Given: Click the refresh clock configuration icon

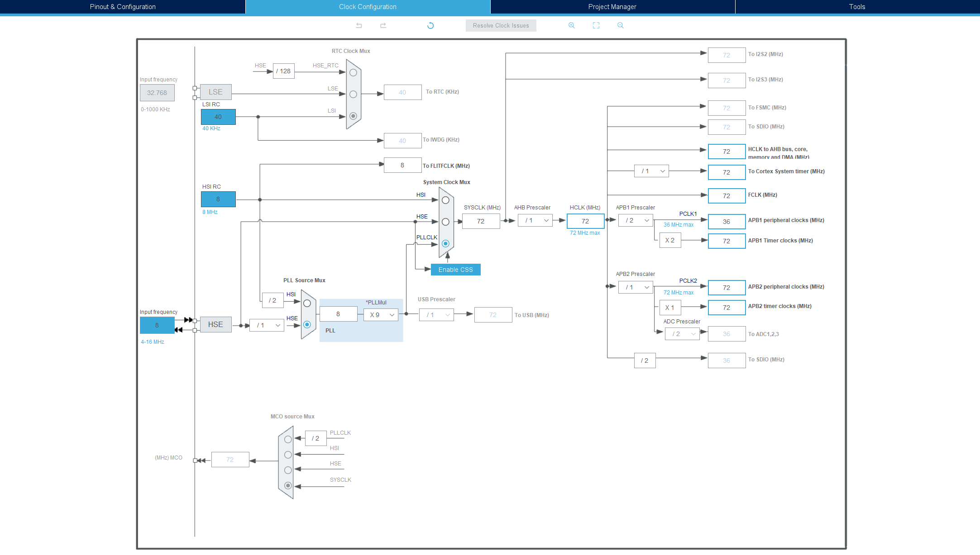Looking at the screenshot, I should [430, 25].
